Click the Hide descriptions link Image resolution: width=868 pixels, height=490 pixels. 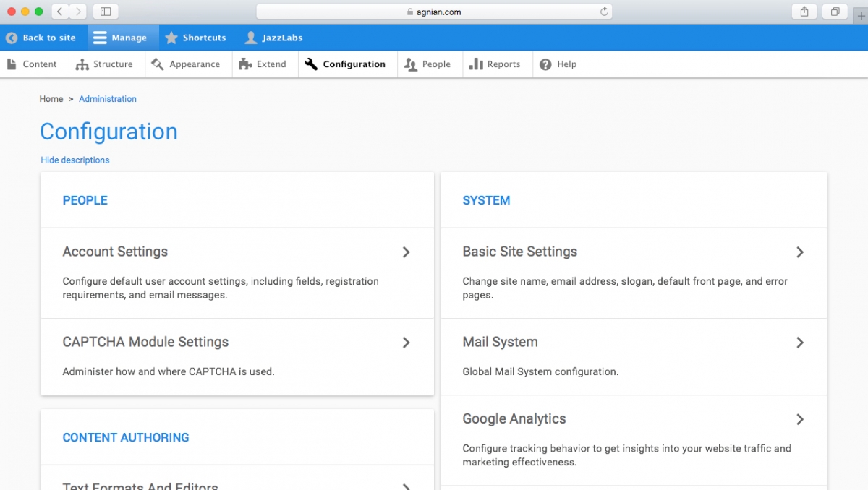coord(75,160)
